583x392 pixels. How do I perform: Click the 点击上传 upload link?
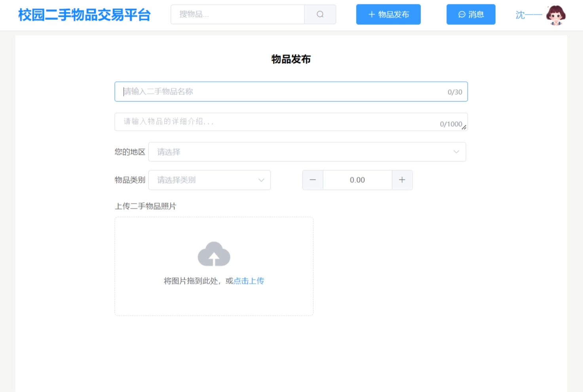click(249, 281)
